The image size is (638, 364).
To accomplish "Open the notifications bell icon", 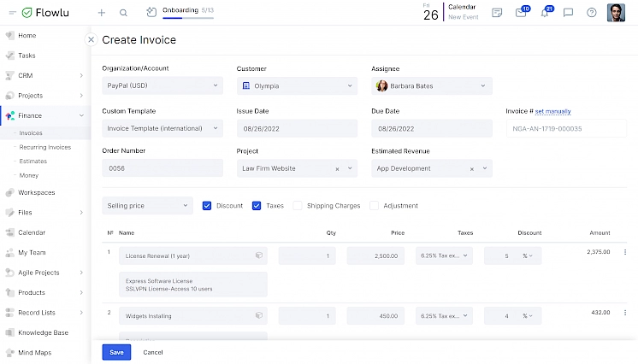I will 545,13.
